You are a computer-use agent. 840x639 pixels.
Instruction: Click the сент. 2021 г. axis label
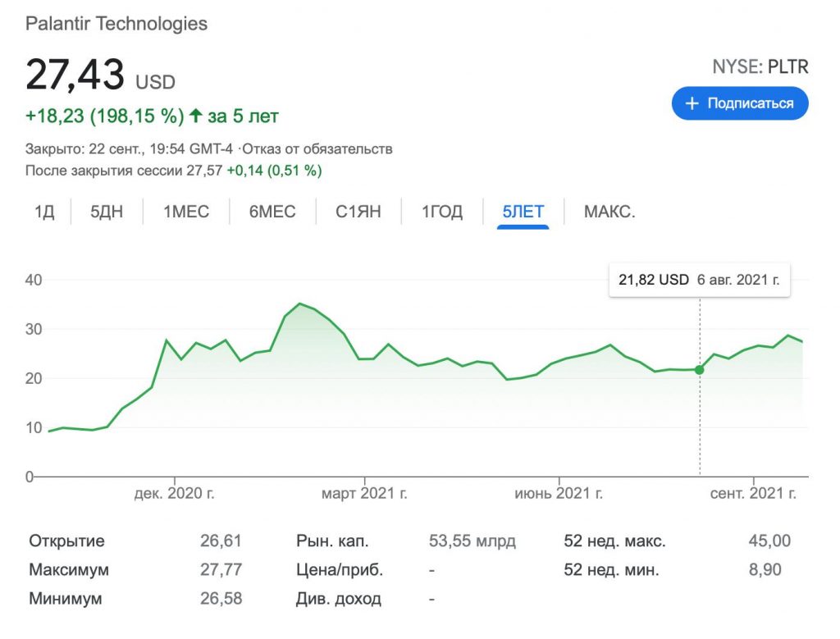pyautogui.click(x=753, y=493)
